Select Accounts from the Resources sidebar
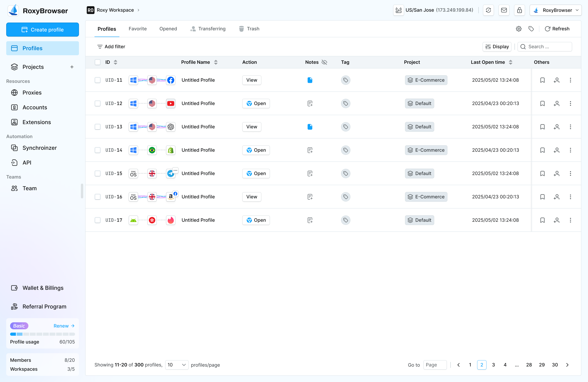This screenshot has height=382, width=588. click(35, 107)
